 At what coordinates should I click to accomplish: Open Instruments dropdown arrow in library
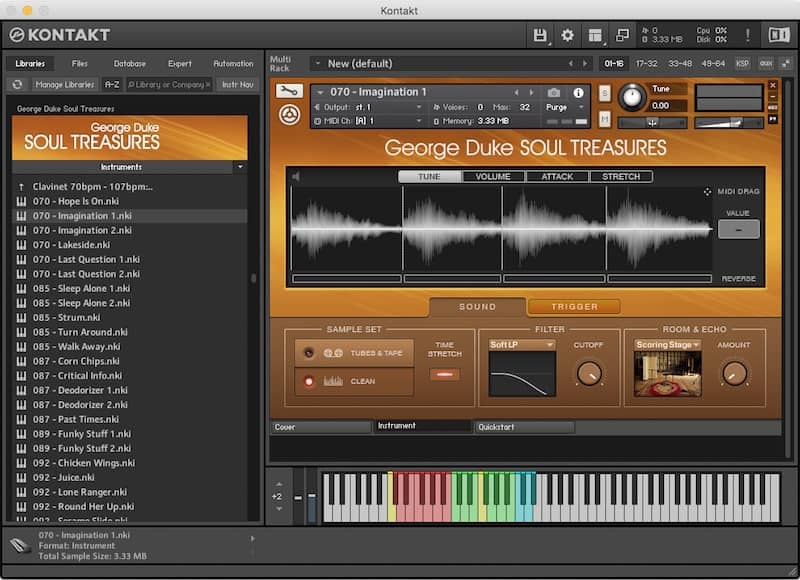pos(240,167)
